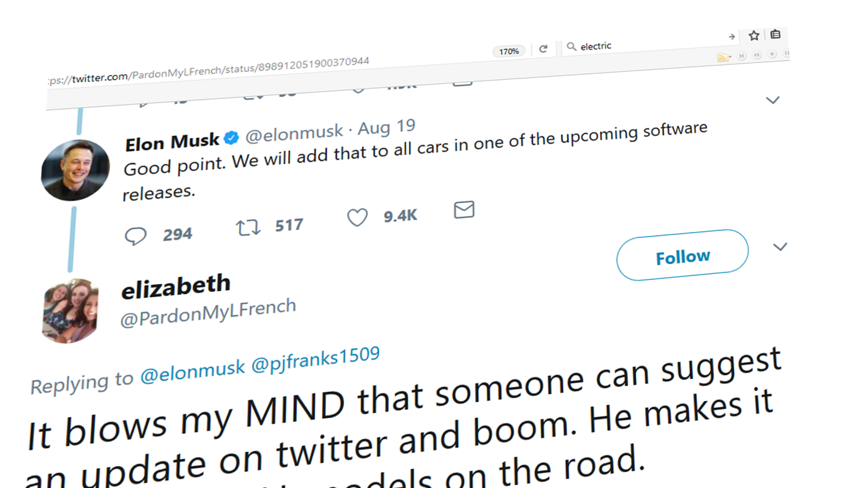
Task: Open the RSS feed folder dropdown
Action: 724,57
